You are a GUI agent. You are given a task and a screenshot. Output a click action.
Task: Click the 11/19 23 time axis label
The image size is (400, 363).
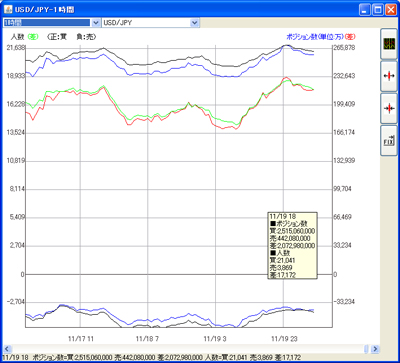284,339
